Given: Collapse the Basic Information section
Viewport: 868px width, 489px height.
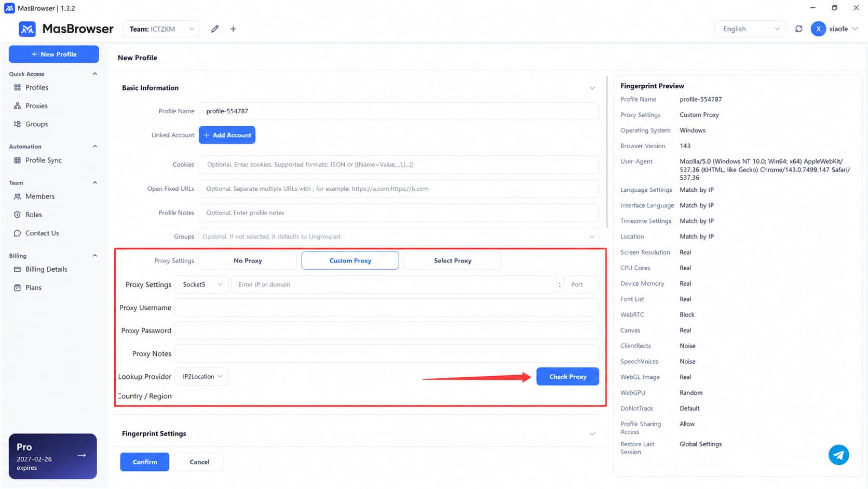Looking at the screenshot, I should [592, 88].
